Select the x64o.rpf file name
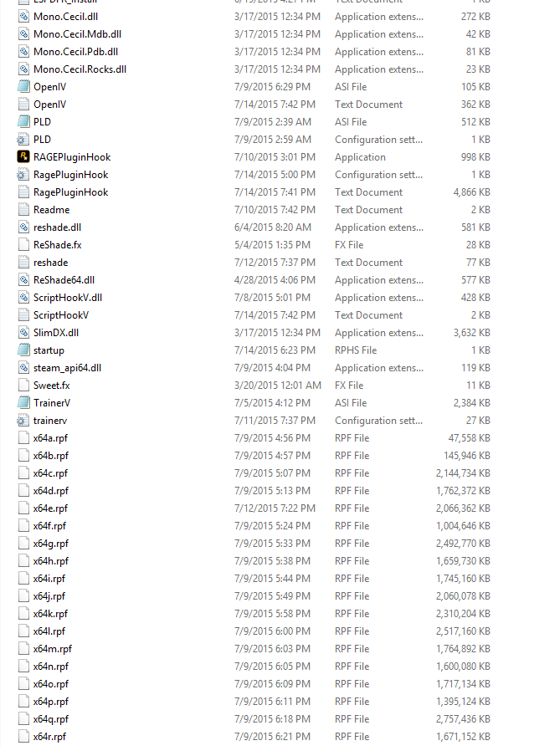This screenshot has height=756, width=534. (x=51, y=684)
